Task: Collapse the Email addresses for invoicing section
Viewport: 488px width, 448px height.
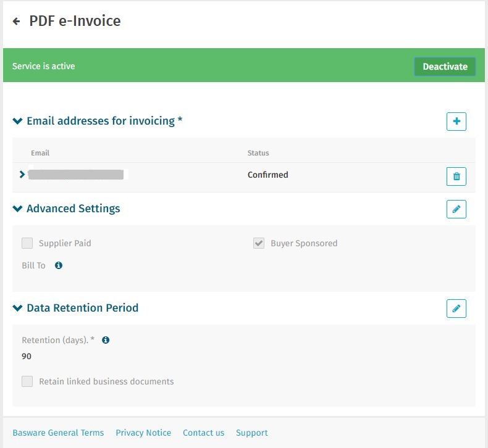Action: 17,121
